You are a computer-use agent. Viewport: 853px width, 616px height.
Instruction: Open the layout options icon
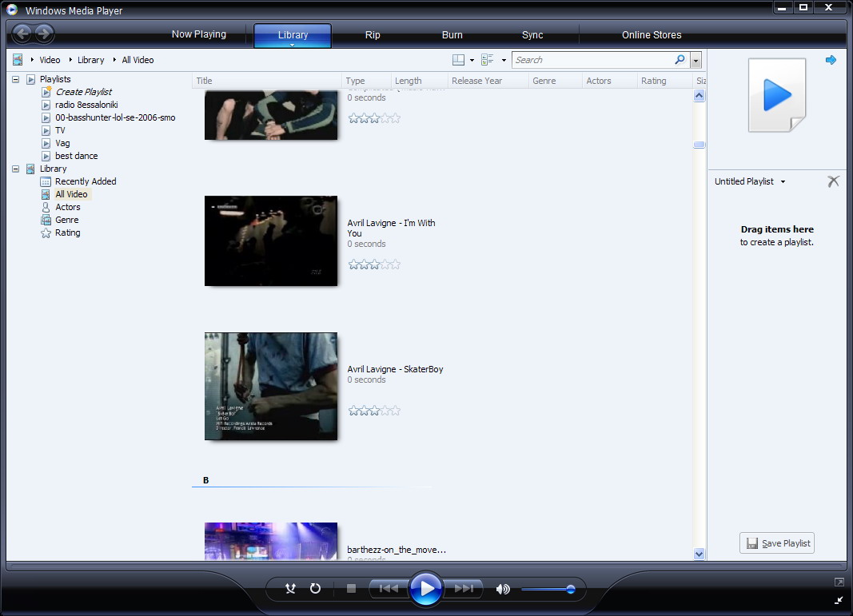(459, 60)
